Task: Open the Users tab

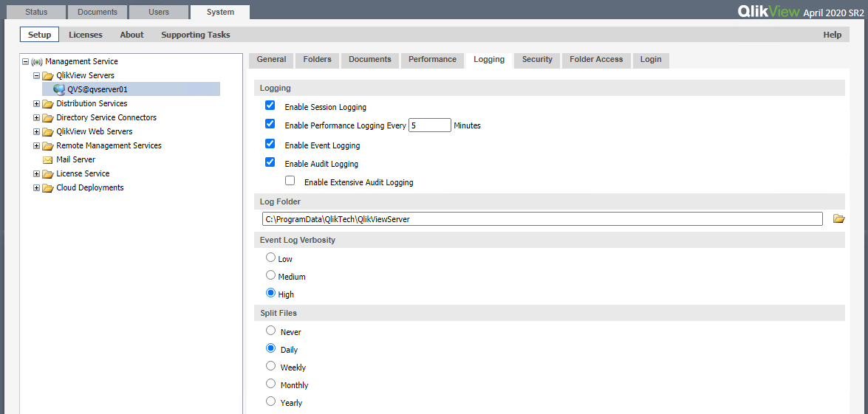Action: click(159, 12)
